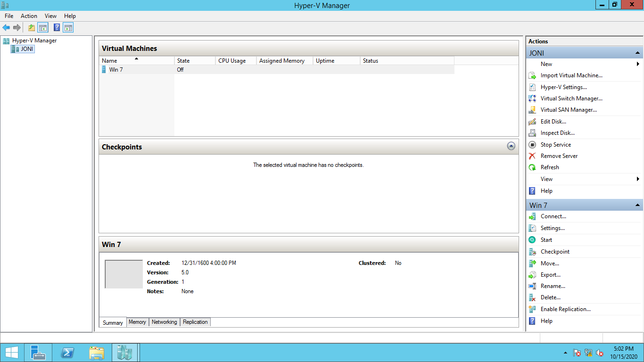This screenshot has height=362, width=644.
Task: Click the Import Virtual Machine icon
Action: tap(532, 75)
